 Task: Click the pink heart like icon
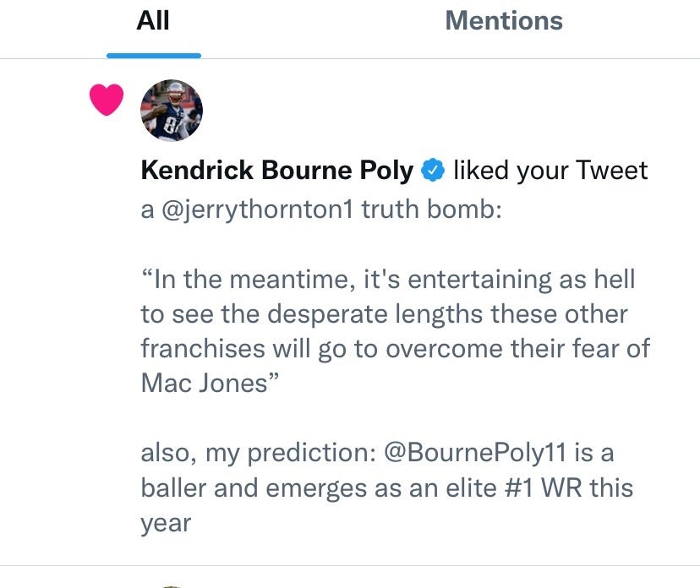tap(107, 101)
